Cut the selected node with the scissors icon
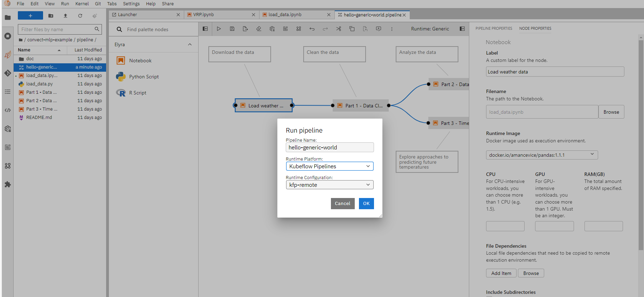This screenshot has width=644, height=297. point(339,29)
